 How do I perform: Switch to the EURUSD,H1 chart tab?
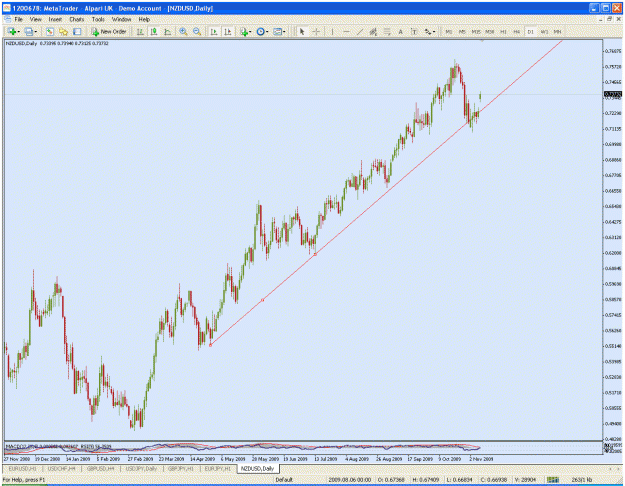click(x=23, y=469)
